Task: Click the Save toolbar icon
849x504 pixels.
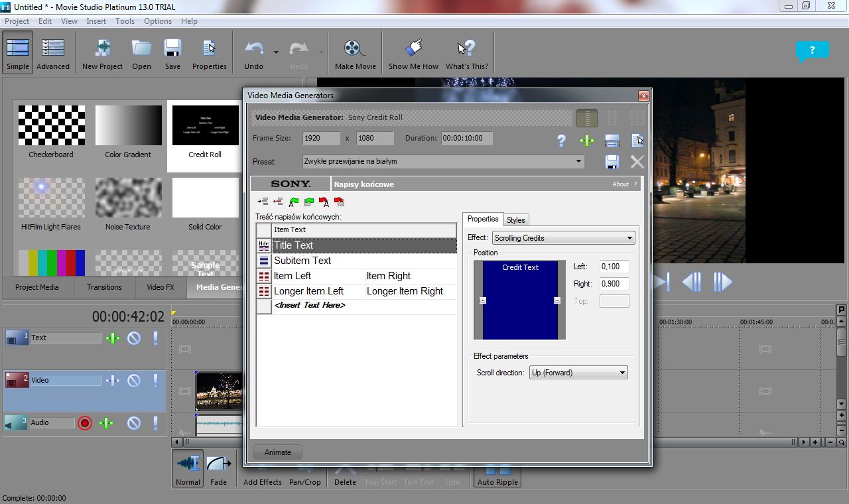Action: (x=172, y=53)
